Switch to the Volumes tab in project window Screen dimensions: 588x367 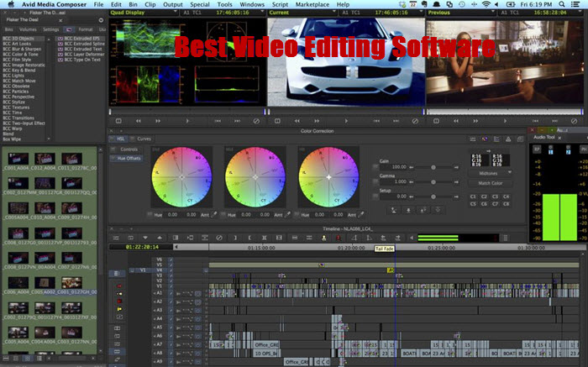(x=28, y=29)
